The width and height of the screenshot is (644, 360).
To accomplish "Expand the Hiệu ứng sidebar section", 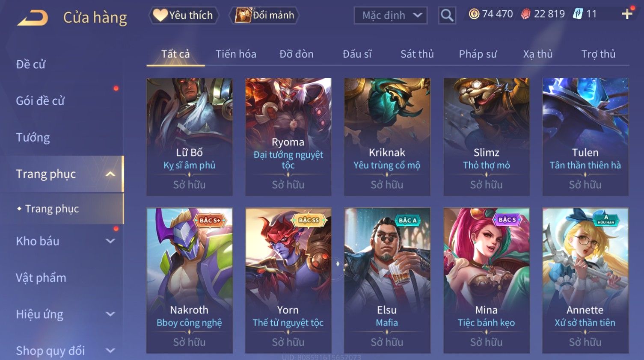I will tap(110, 314).
